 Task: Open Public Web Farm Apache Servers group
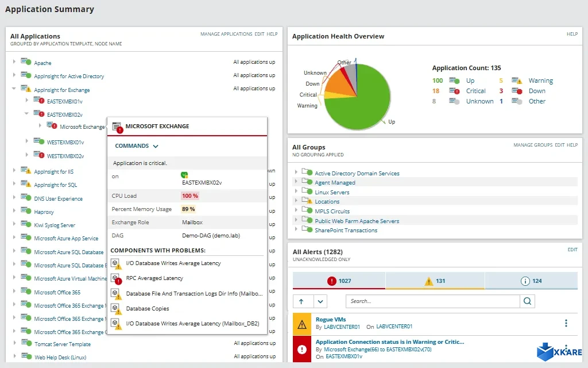[357, 221]
